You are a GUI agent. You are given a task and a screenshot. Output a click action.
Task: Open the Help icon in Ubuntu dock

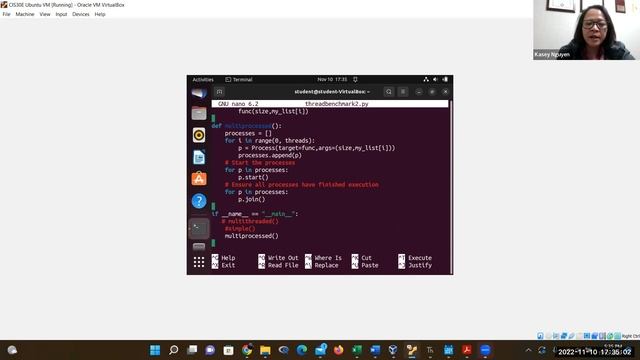tap(199, 201)
